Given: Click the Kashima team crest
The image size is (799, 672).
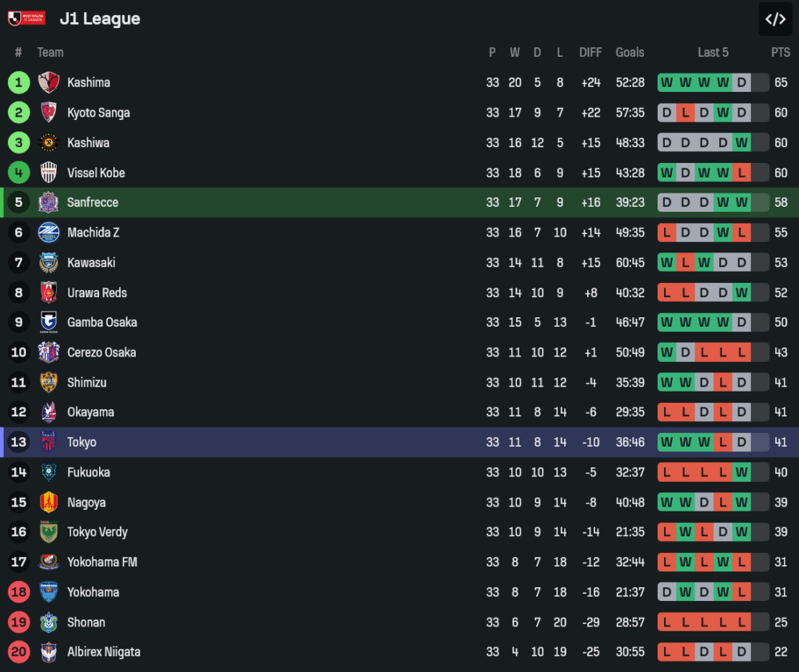Looking at the screenshot, I should 49,82.
